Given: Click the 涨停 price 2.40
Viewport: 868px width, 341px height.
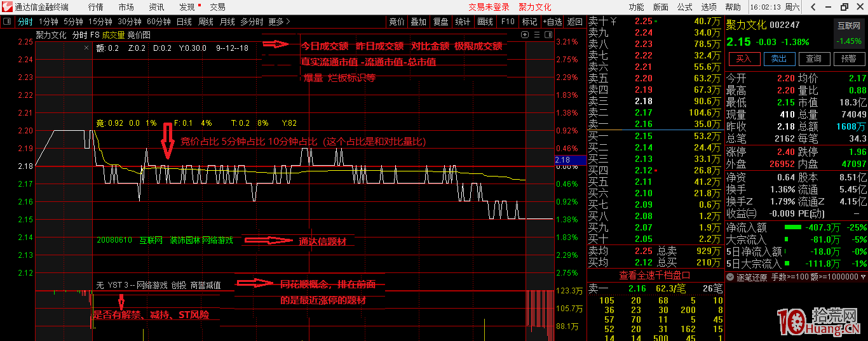Looking at the screenshot, I should [x=786, y=152].
